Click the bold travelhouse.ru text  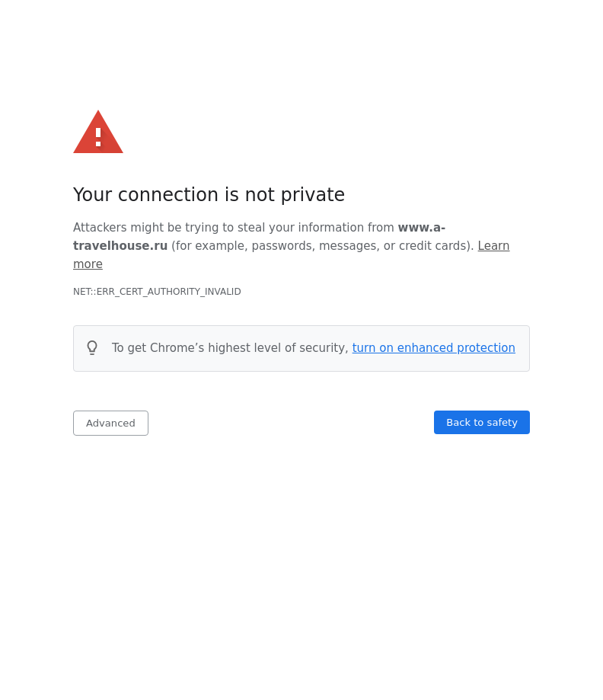pyautogui.click(x=120, y=246)
